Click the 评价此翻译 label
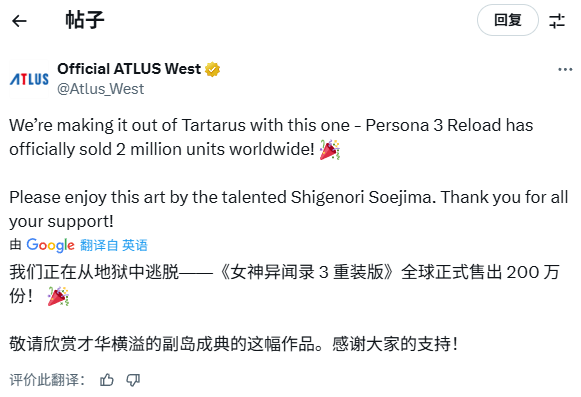Image resolution: width=581 pixels, height=397 pixels. pos(47,380)
